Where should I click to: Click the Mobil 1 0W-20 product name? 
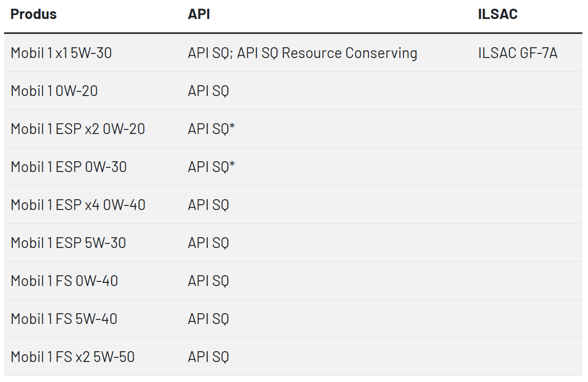(x=54, y=91)
